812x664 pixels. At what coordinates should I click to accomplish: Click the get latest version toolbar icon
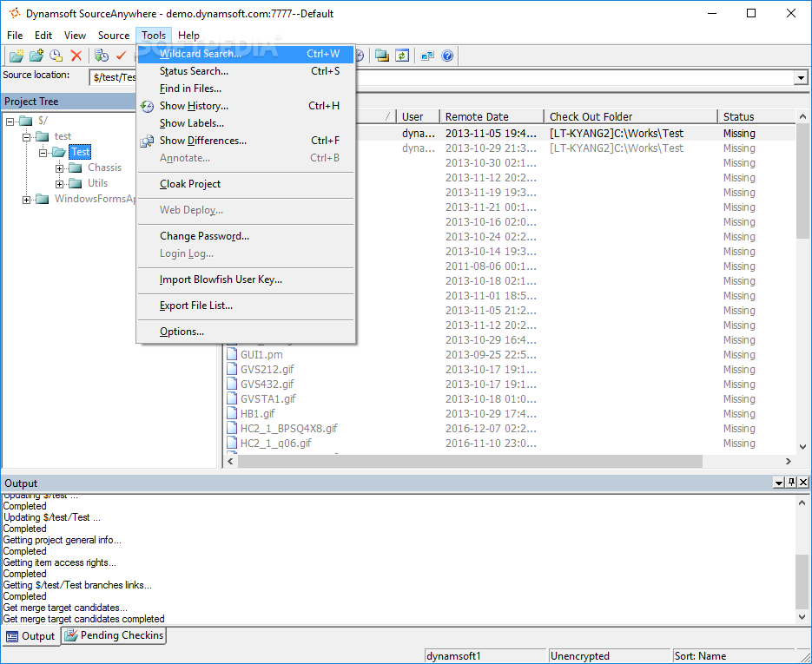coord(102,56)
